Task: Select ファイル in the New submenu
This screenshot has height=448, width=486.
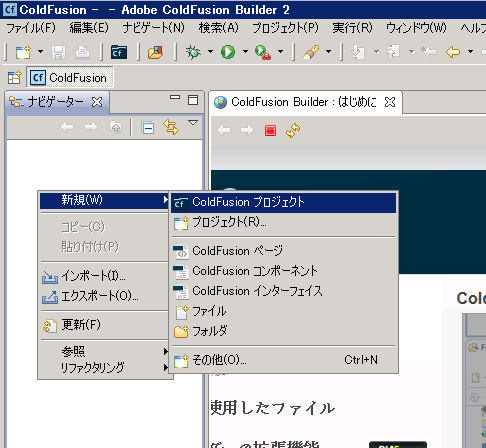Action: 284,312
